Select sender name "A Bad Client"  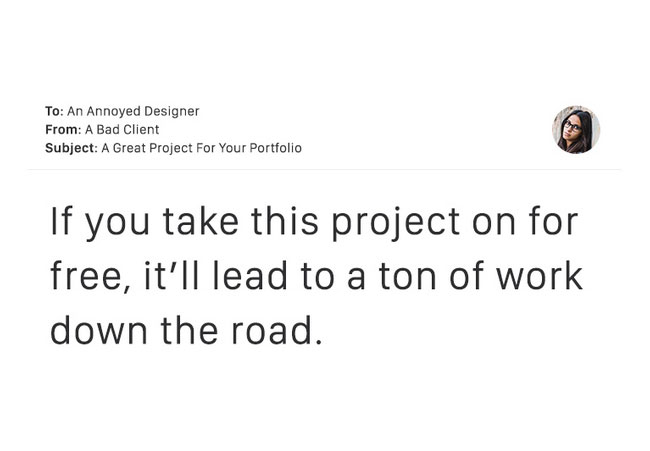click(122, 130)
